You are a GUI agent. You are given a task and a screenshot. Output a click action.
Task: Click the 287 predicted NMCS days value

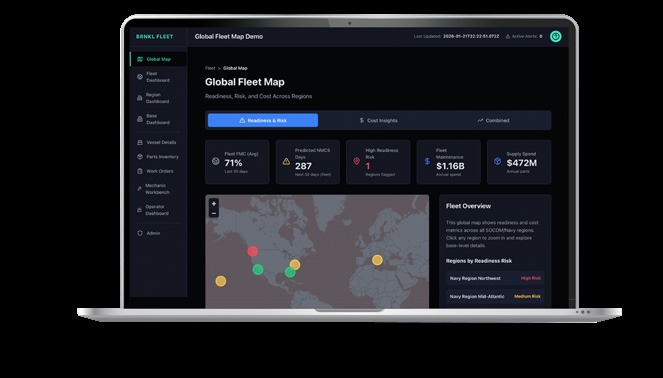pyautogui.click(x=303, y=167)
